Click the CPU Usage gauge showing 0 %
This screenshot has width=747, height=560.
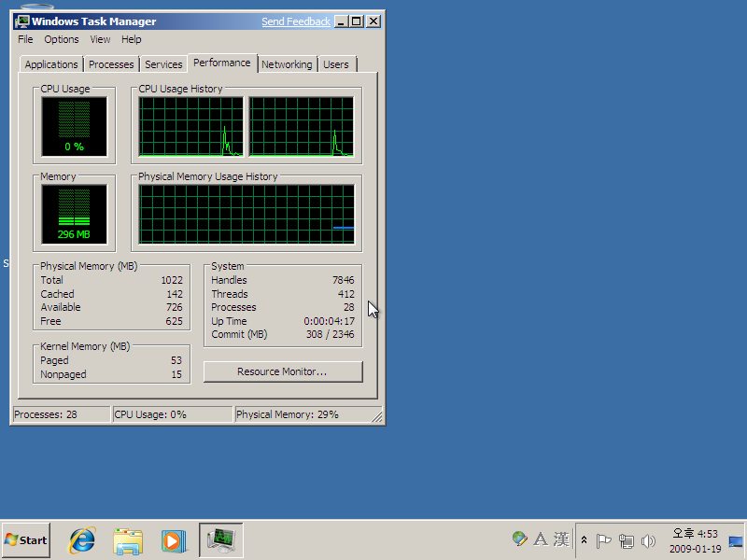click(75, 127)
